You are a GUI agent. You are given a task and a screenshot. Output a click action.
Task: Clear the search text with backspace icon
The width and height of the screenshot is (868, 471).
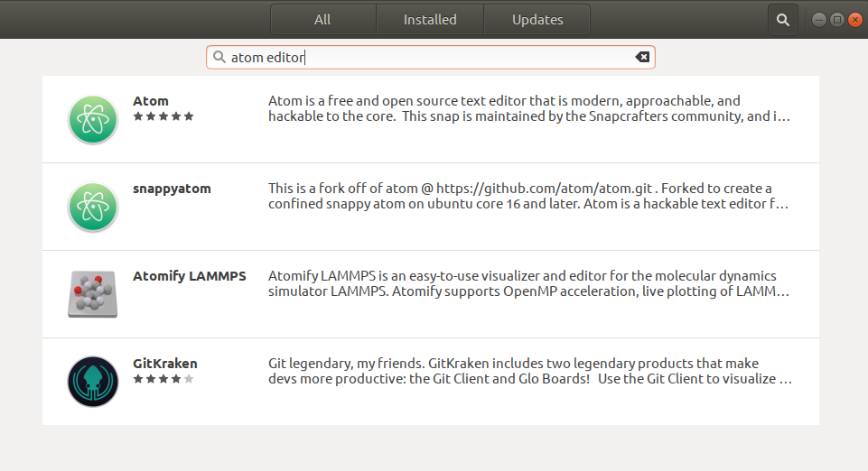point(642,57)
